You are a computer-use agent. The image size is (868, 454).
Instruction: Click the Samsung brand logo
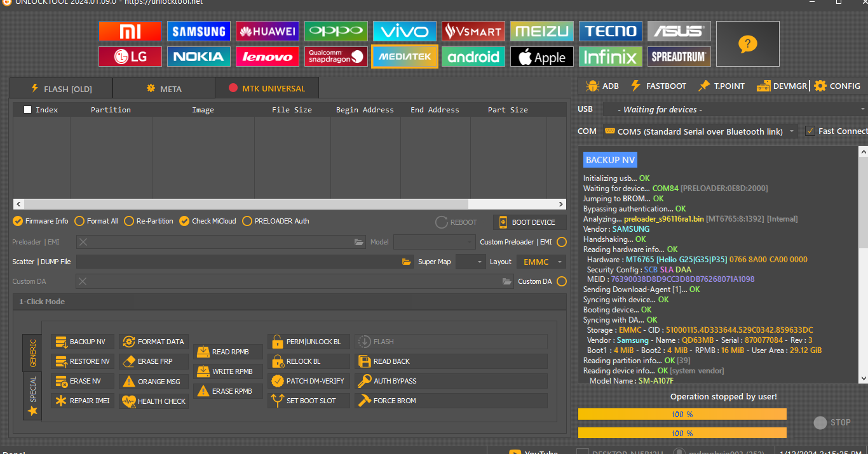[x=199, y=31]
